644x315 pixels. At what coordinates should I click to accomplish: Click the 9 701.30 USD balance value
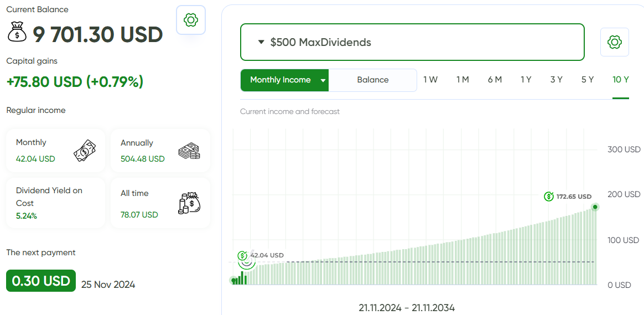(x=98, y=34)
